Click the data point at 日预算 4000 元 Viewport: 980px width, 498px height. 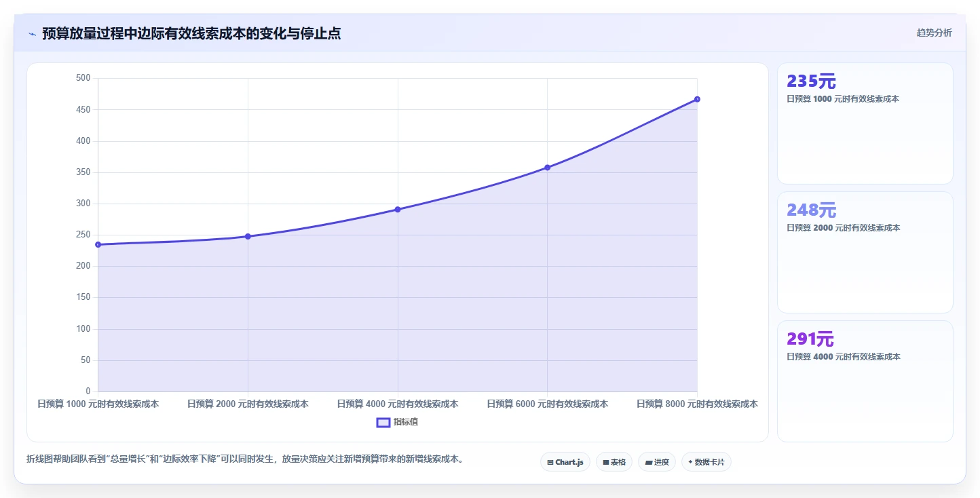pos(398,209)
